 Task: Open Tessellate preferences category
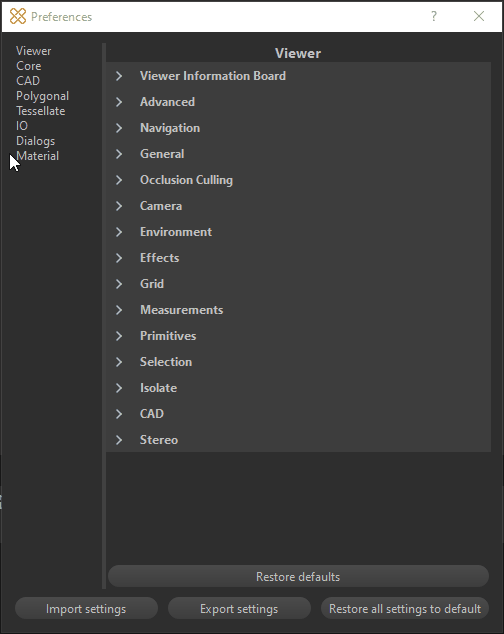click(40, 111)
